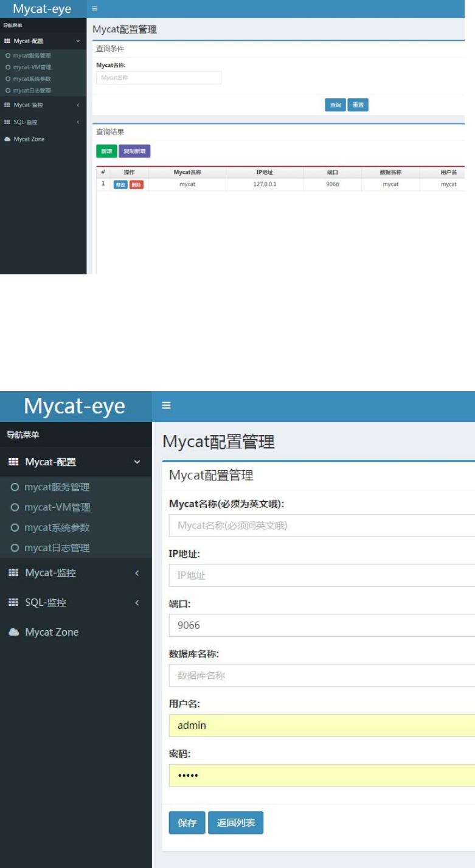Click cloud icon beside Mycat Zone in lower screenshot

click(x=13, y=633)
